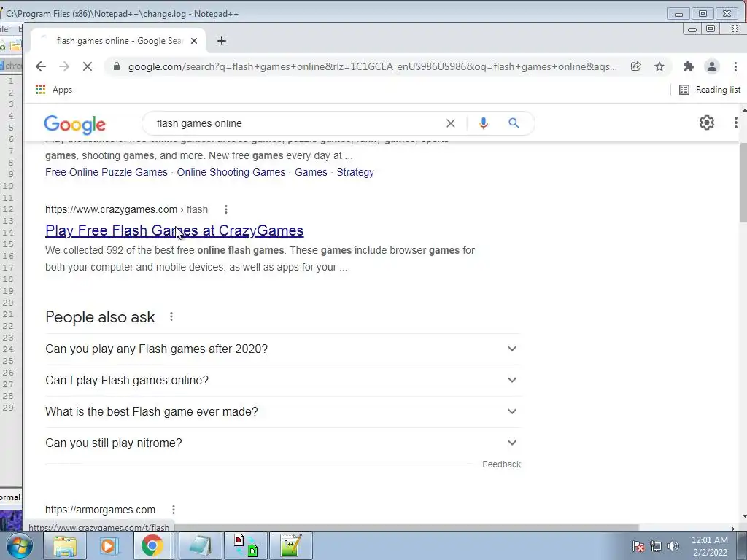Open the Chrome extensions puzzle icon
This screenshot has height=560, width=747.
pyautogui.click(x=688, y=66)
